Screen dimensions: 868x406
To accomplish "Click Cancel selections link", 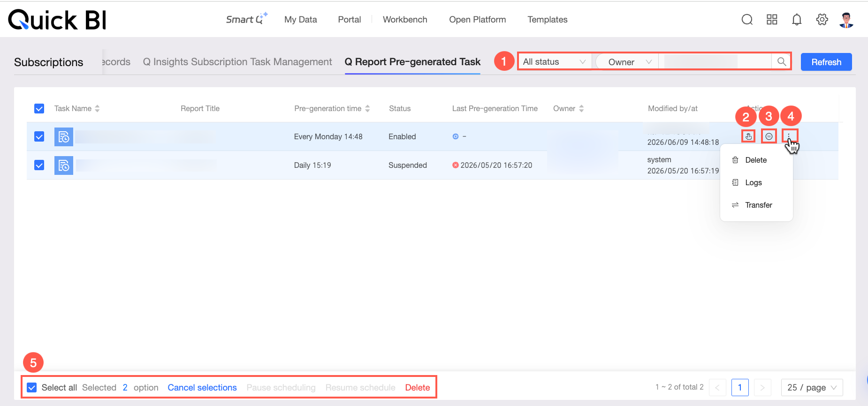I will 202,387.
